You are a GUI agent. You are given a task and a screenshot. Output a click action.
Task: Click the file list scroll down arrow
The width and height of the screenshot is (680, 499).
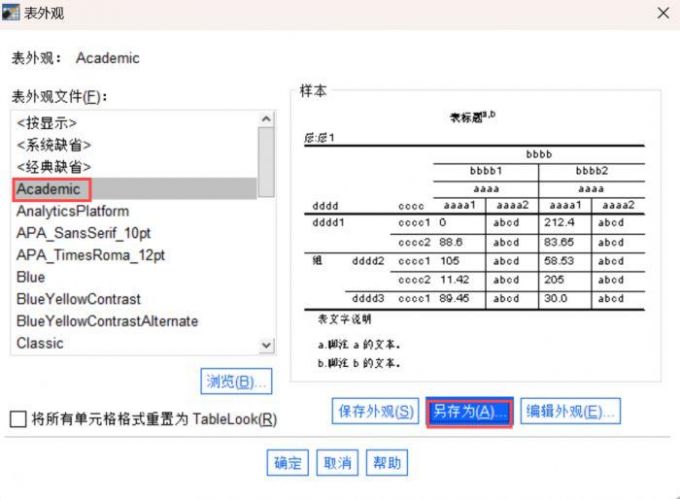266,346
